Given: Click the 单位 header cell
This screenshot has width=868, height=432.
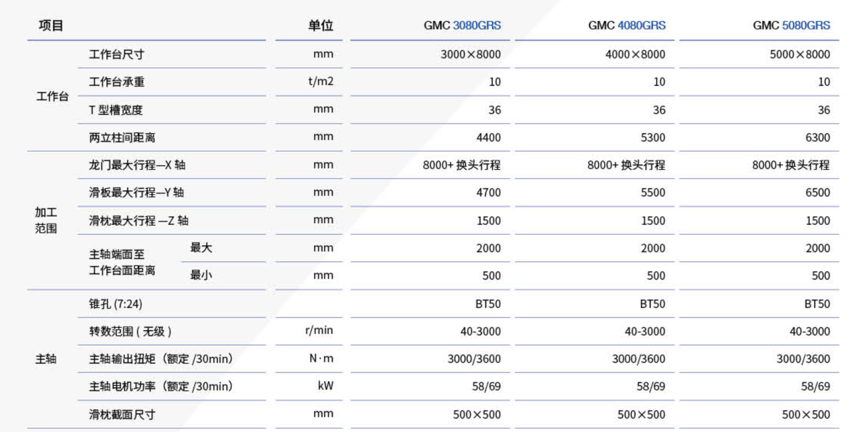Looking at the screenshot, I should point(320,26).
